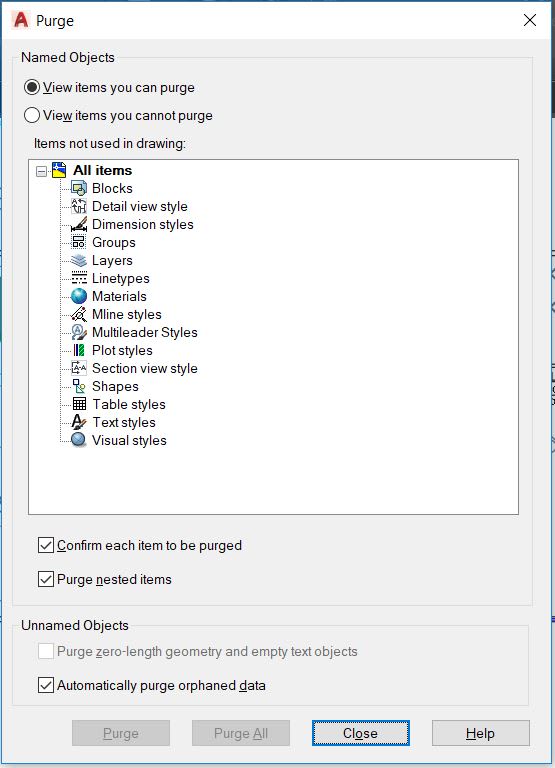This screenshot has height=768, width=555.
Task: Select the 'Groups' item in tree
Action: (114, 242)
